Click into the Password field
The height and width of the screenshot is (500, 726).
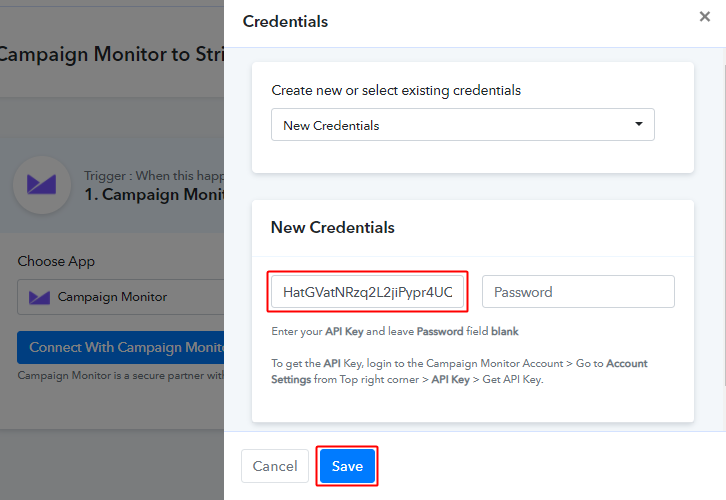click(578, 292)
